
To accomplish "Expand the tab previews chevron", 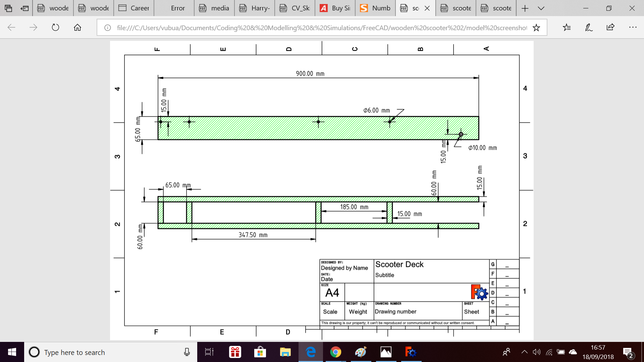I will tap(541, 8).
